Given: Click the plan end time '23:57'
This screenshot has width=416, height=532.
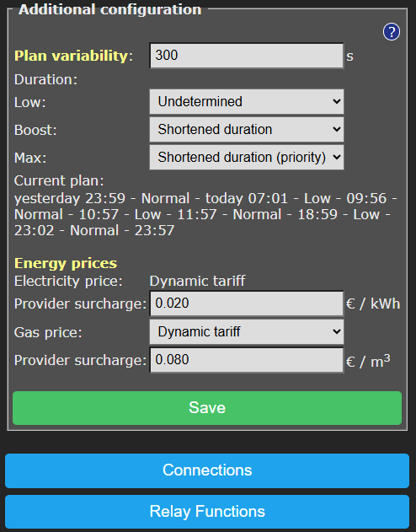Looking at the screenshot, I should pos(154,231).
